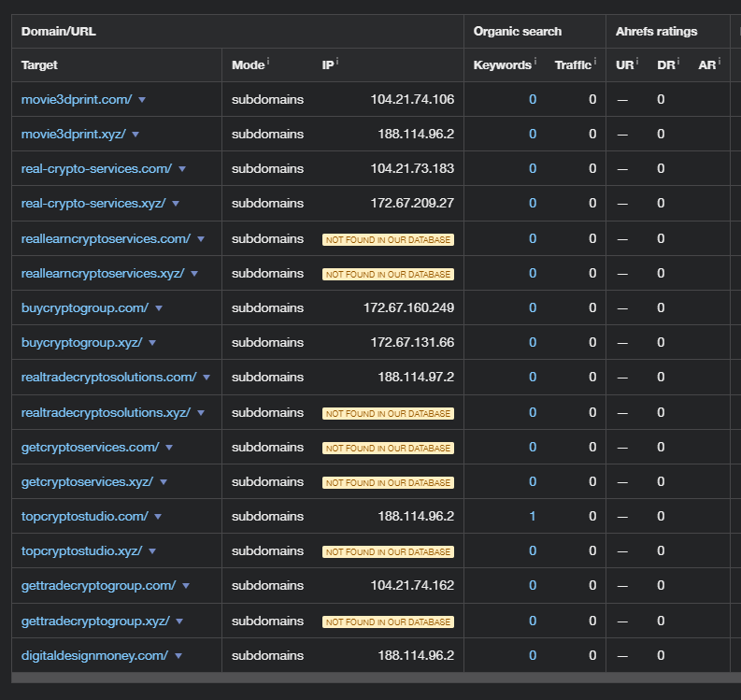This screenshot has height=700, width=741.
Task: Open dropdown caret beside real-crypto-services.xyz
Action: point(176,204)
